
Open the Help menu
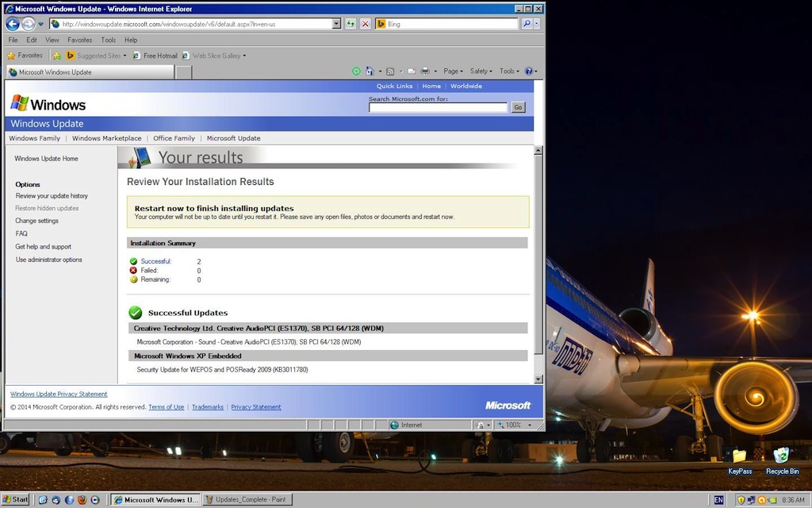click(x=131, y=40)
